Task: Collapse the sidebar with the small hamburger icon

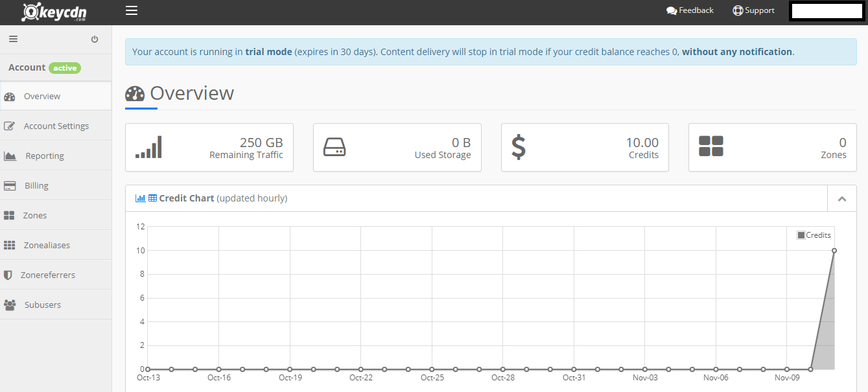Action: (x=13, y=39)
